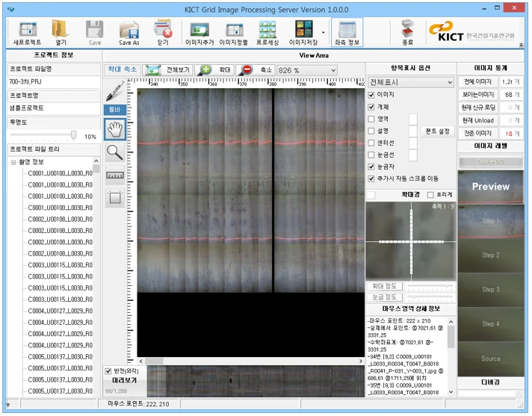The height and width of the screenshot is (416, 532).
Task: Enable the 설명 display checkbox
Action: click(x=371, y=131)
